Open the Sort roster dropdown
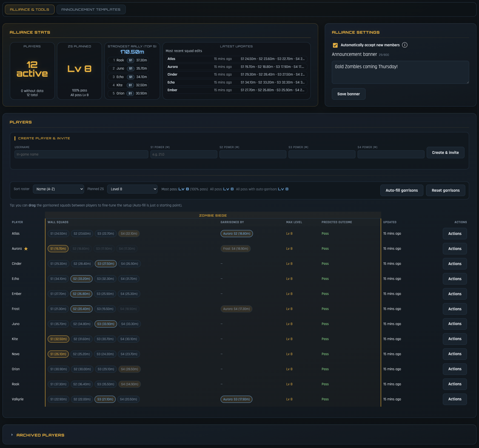 58,189
